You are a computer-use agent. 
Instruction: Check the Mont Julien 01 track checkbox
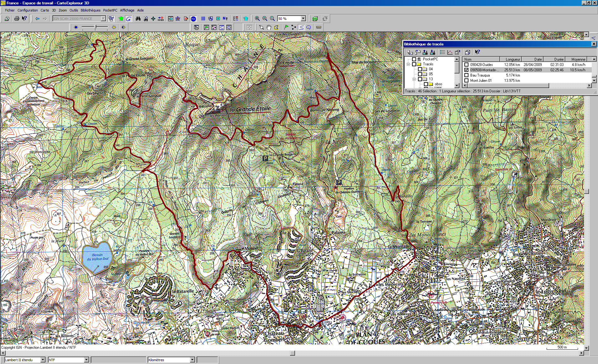point(466,81)
